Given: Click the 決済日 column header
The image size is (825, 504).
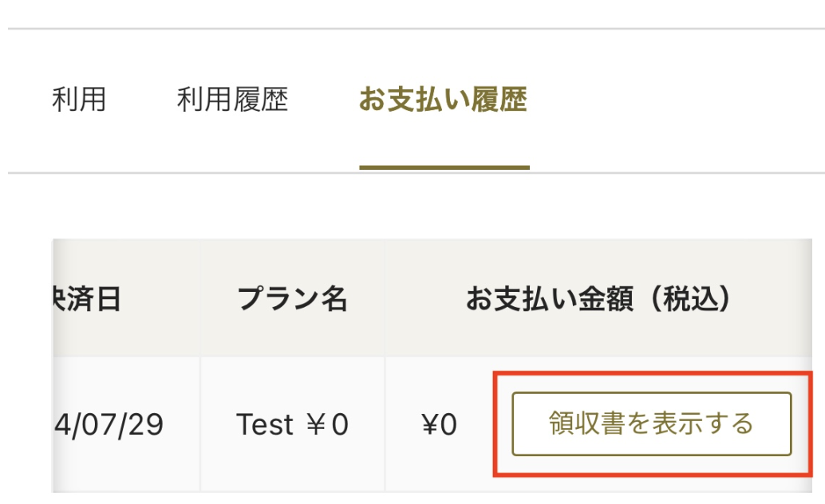Looking at the screenshot, I should [x=88, y=300].
